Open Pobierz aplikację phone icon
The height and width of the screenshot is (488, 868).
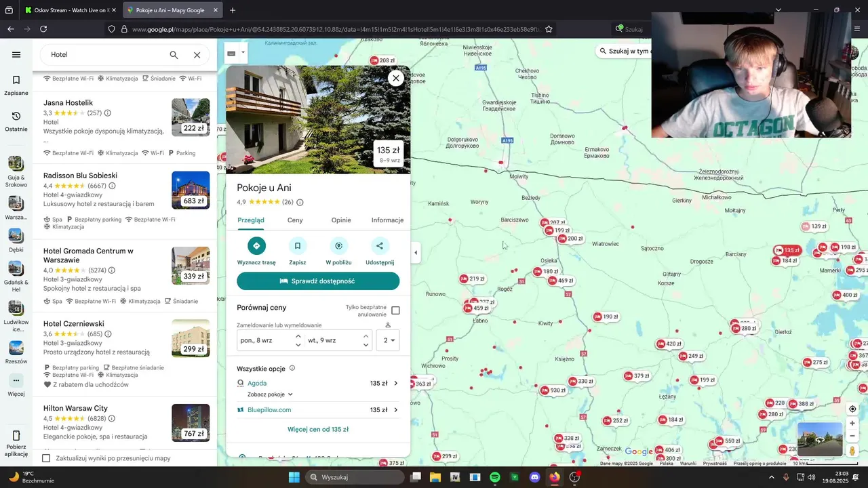tap(16, 436)
